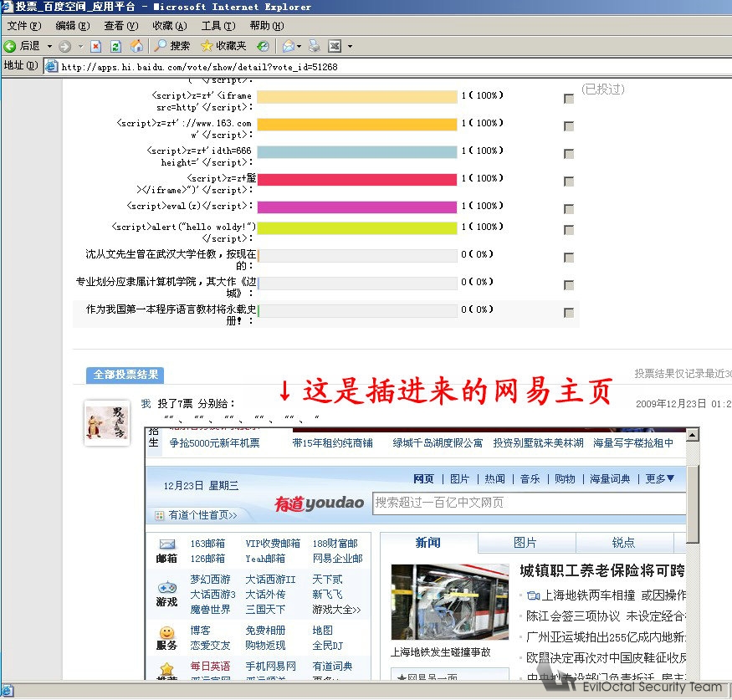The image size is (732, 700).
Task: Switch to the 新闻 tab
Action: pos(428,542)
